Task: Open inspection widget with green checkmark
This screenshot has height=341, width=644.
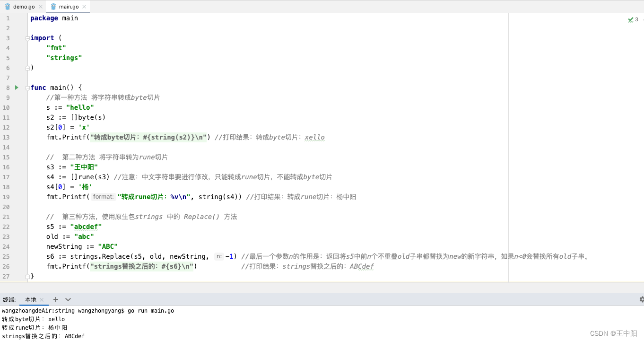Action: pyautogui.click(x=633, y=19)
